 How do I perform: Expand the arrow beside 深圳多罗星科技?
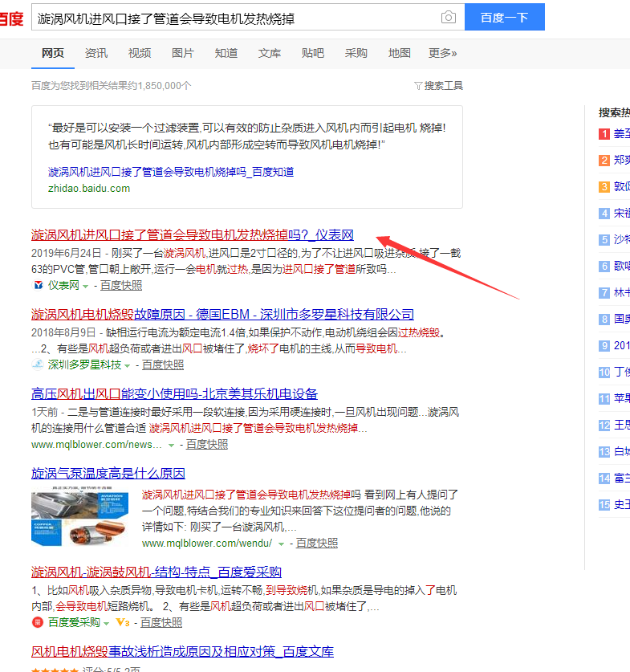pos(127,365)
